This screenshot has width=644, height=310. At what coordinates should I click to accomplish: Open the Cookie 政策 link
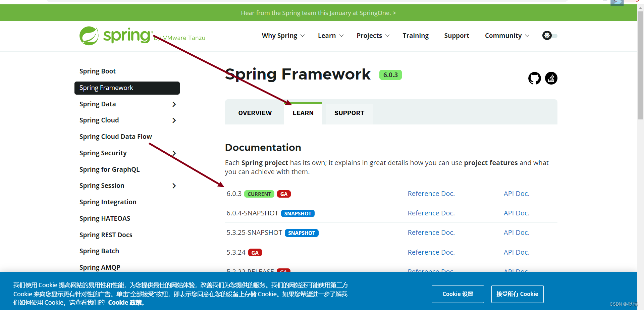coord(127,302)
